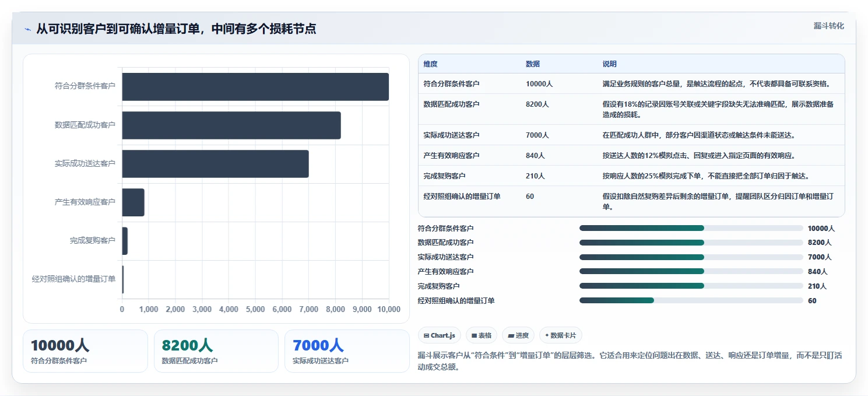Click 经对照组确认的增量订单 in the table
The height and width of the screenshot is (396, 868).
[462, 197]
